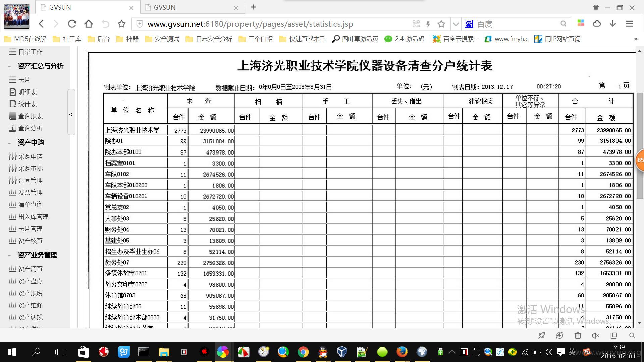Click the page scroll-down arrow
Image resolution: width=644 pixels, height=362 pixels.
click(x=640, y=324)
